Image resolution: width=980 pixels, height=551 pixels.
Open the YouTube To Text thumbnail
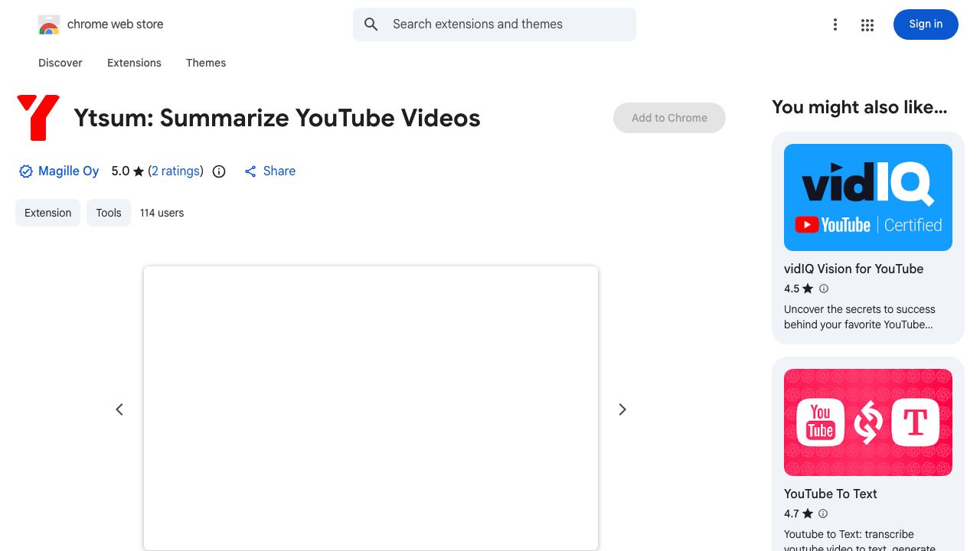click(868, 422)
